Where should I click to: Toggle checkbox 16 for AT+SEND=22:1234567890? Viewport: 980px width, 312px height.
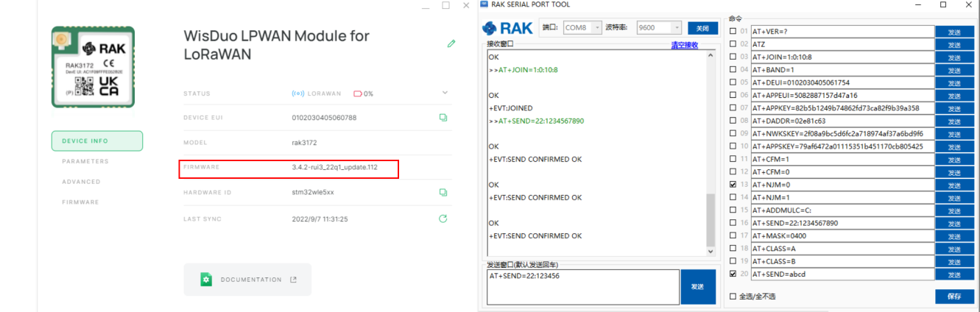click(x=733, y=223)
